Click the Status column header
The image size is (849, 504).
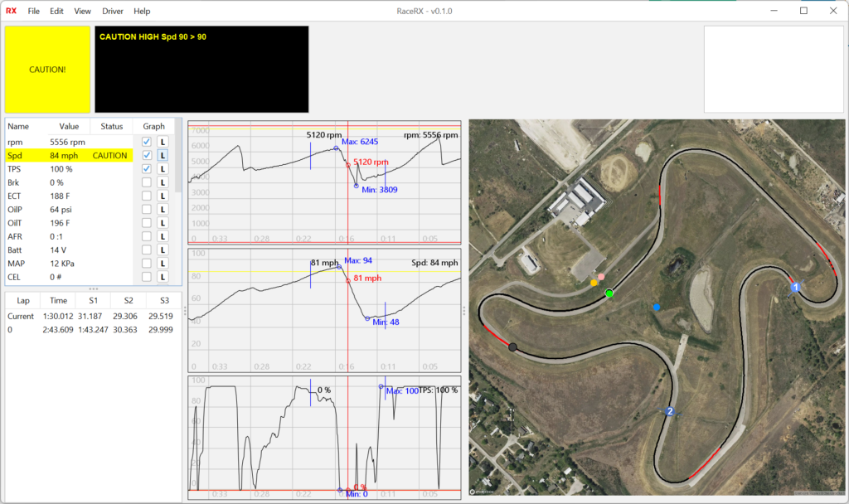click(x=111, y=127)
